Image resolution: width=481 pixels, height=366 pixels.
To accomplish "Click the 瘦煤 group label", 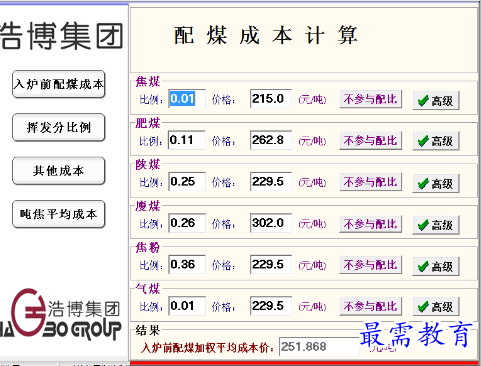I will [148, 206].
